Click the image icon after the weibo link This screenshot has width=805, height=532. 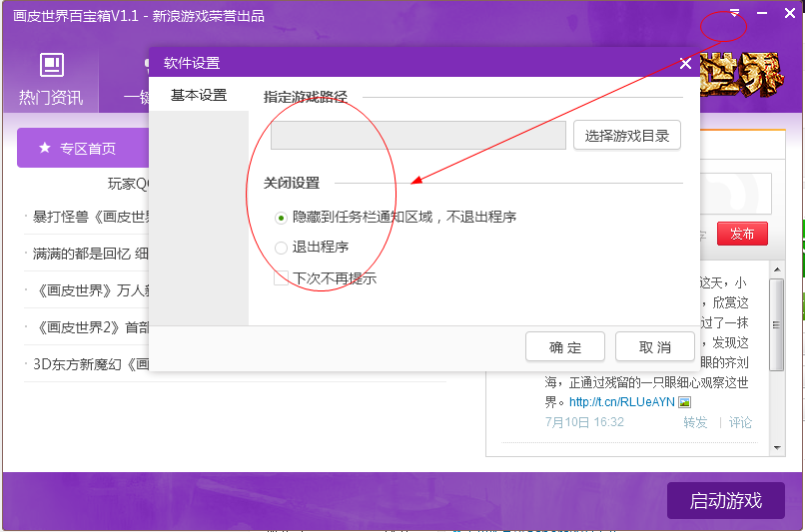[x=685, y=402]
